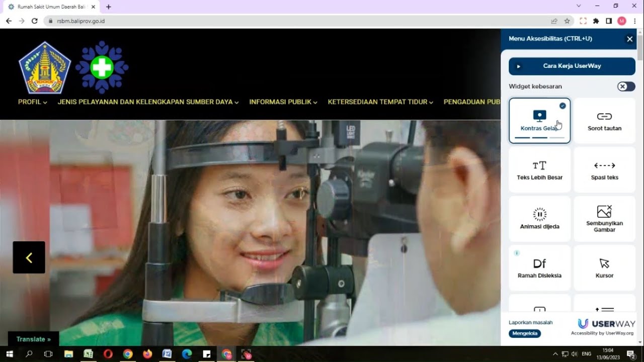
Task: View the site info lock icon
Action: (x=50, y=21)
